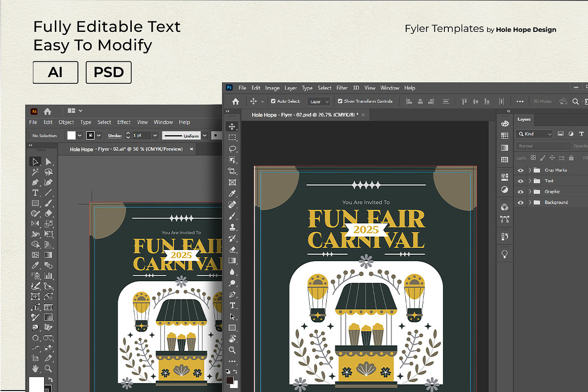Hide the Background layer group

520,202
